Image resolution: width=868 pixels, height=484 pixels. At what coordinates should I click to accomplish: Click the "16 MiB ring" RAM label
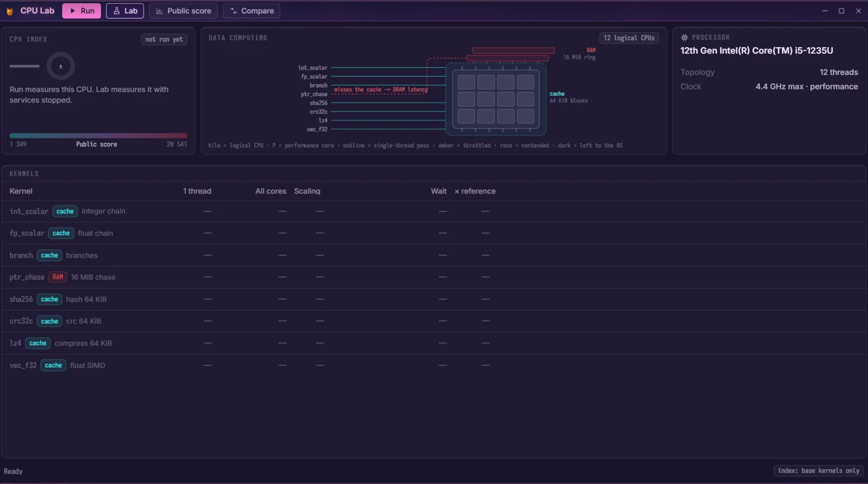tap(579, 57)
